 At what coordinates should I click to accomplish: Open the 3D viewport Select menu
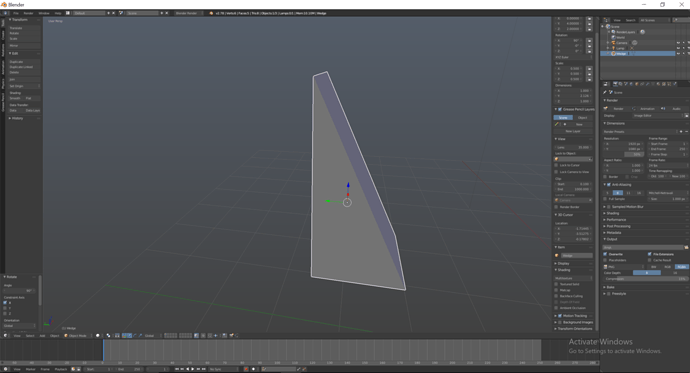pyautogui.click(x=30, y=336)
